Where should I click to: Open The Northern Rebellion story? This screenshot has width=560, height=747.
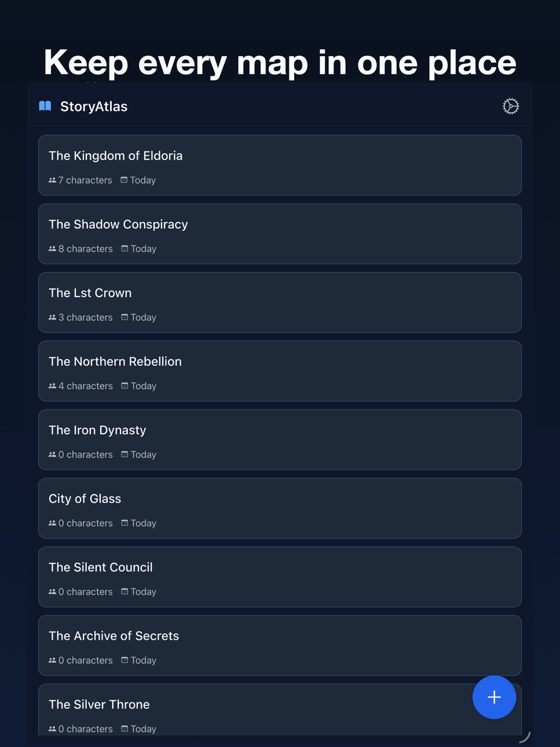[x=280, y=371]
